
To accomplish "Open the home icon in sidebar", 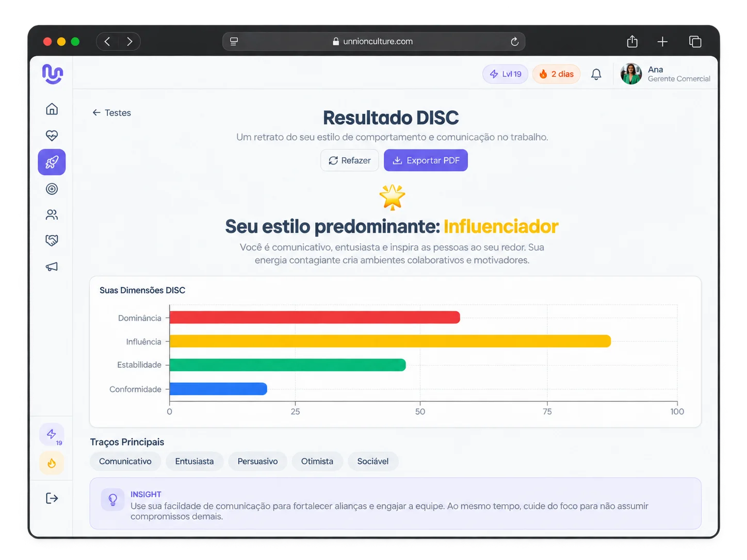I will 52,109.
